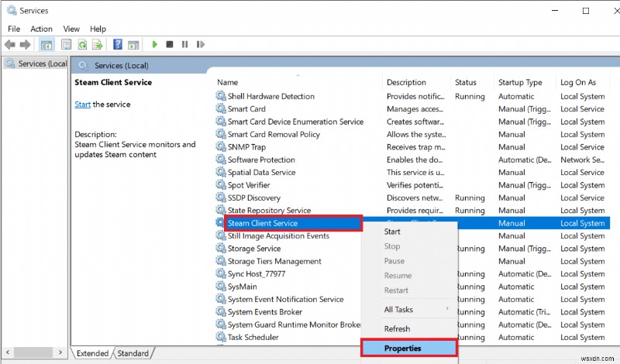This screenshot has height=364, width=620.
Task: Select Services (Local) in the console tree
Action: coord(37,64)
